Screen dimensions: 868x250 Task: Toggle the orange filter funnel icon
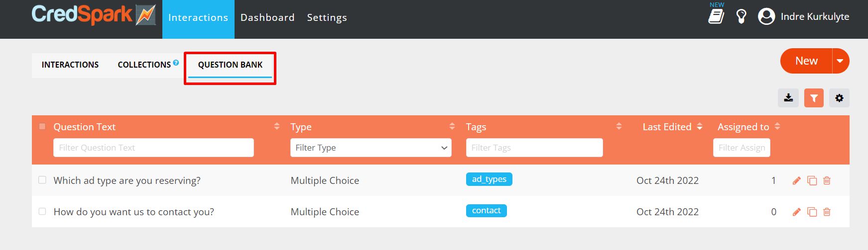point(814,98)
